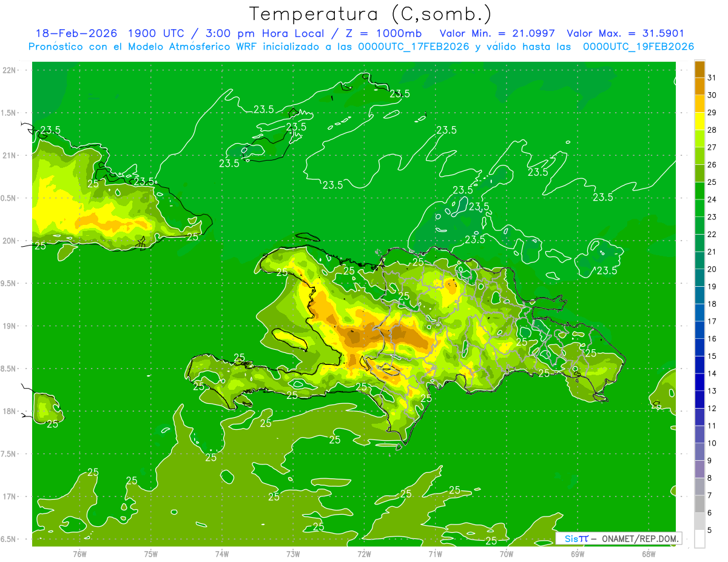Click the "17N" latitude axis label

pyautogui.click(x=10, y=497)
